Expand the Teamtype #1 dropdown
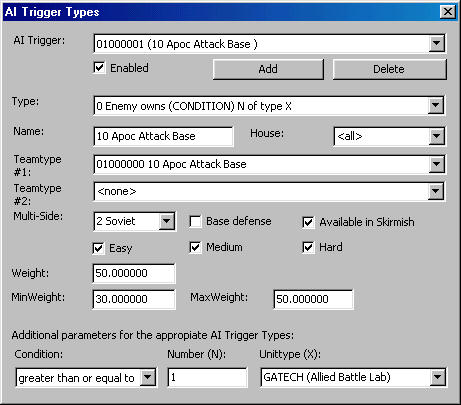 436,164
